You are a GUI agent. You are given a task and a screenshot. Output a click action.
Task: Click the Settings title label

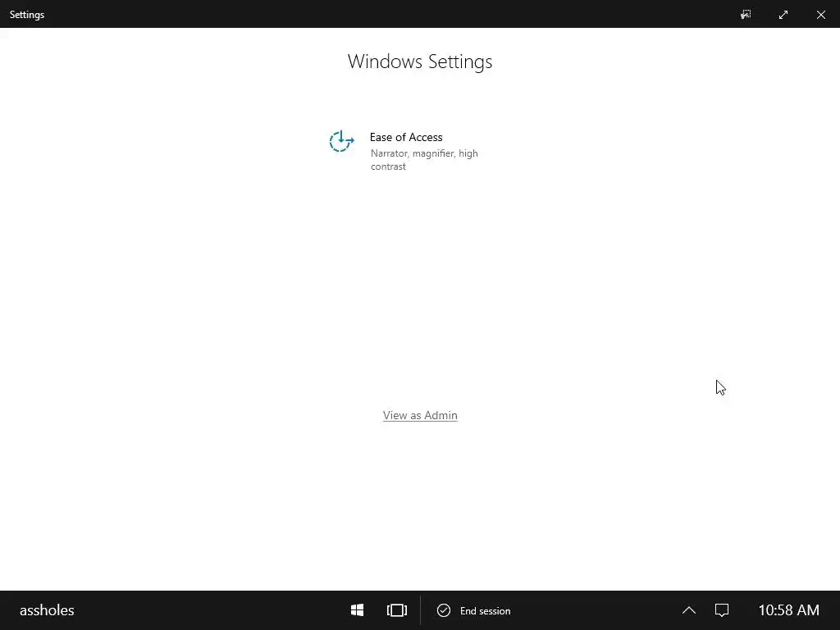tap(27, 15)
